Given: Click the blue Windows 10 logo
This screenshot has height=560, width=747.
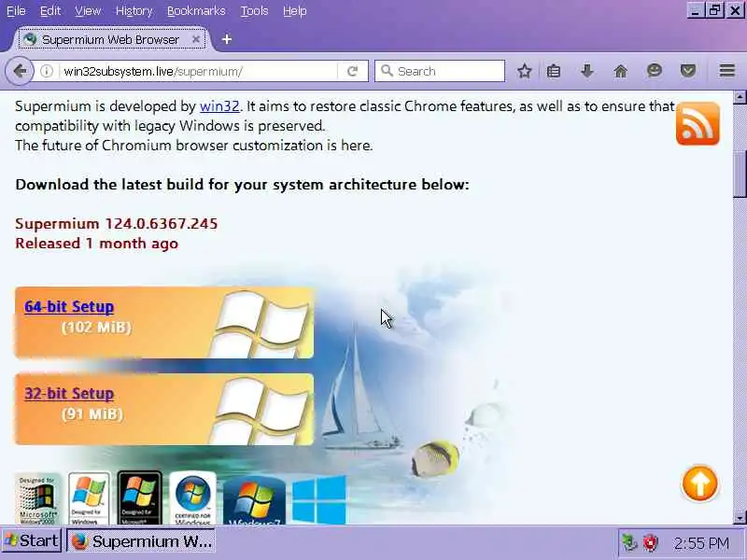Looking at the screenshot, I should coord(318,499).
